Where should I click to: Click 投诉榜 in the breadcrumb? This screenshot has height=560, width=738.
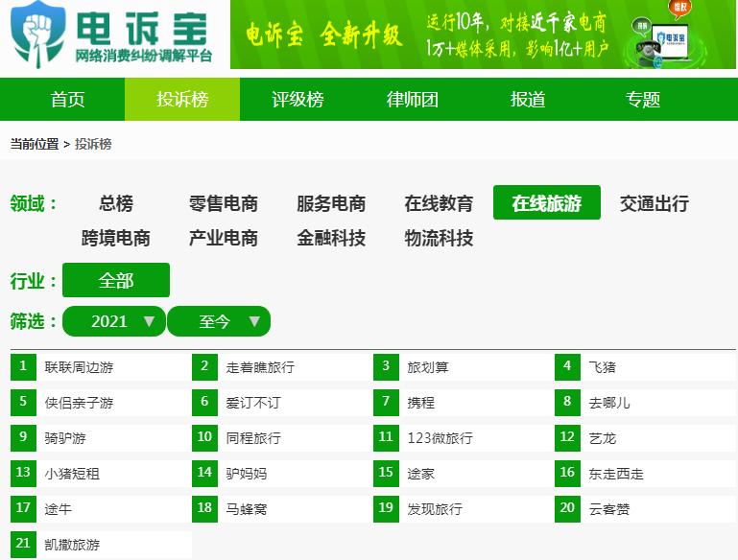pos(93,144)
